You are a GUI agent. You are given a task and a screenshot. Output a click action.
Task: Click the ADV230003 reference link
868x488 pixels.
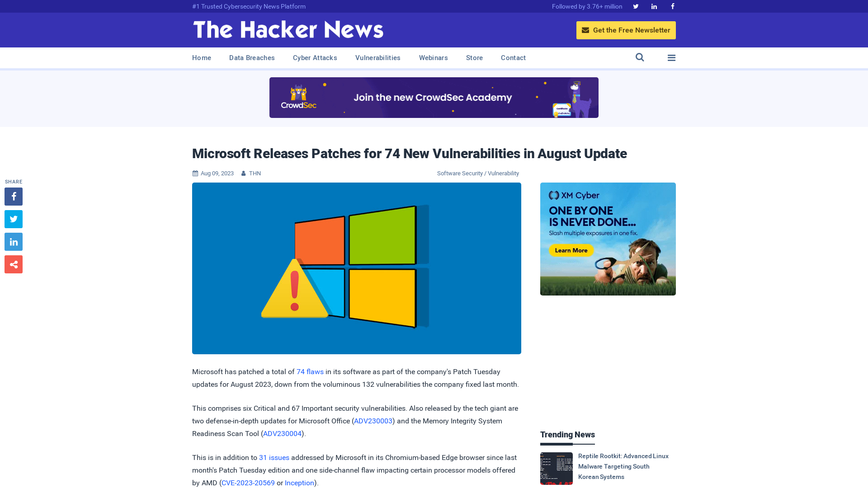tap(373, 421)
